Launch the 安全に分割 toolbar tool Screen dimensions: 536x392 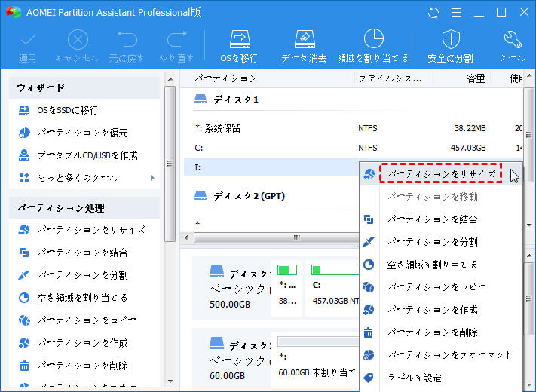point(451,46)
